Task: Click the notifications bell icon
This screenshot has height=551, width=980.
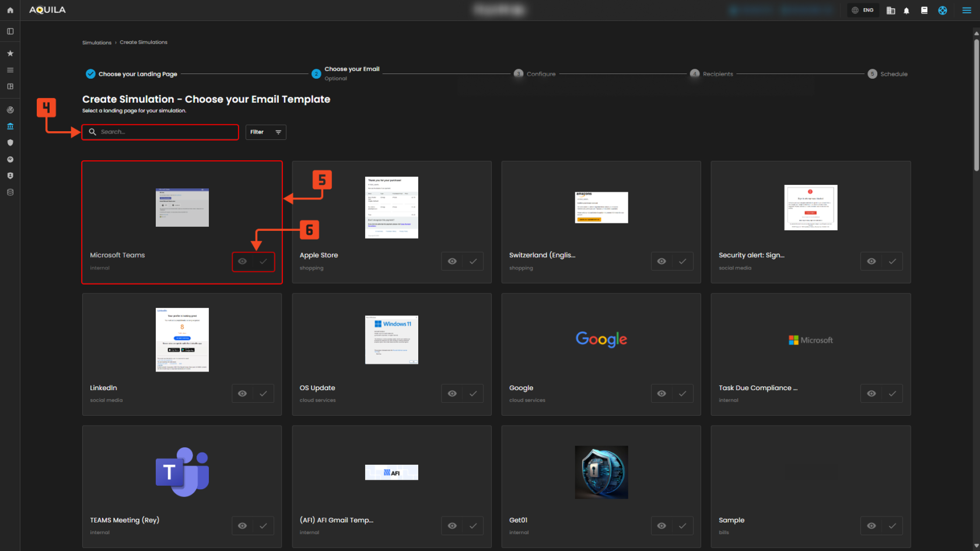Action: tap(907, 10)
